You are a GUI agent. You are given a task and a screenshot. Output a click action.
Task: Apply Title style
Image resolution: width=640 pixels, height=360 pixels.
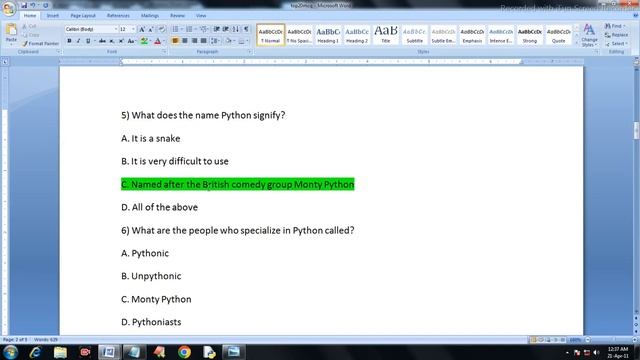click(x=385, y=35)
